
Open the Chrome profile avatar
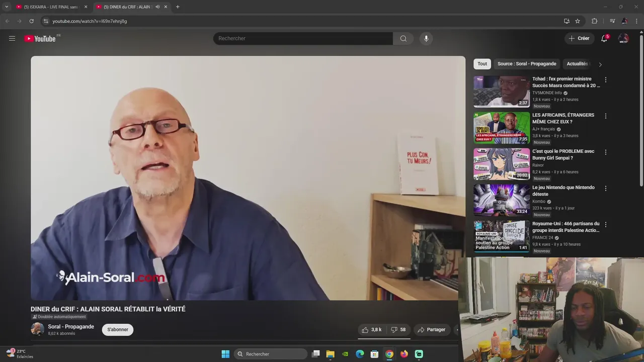coord(624,21)
